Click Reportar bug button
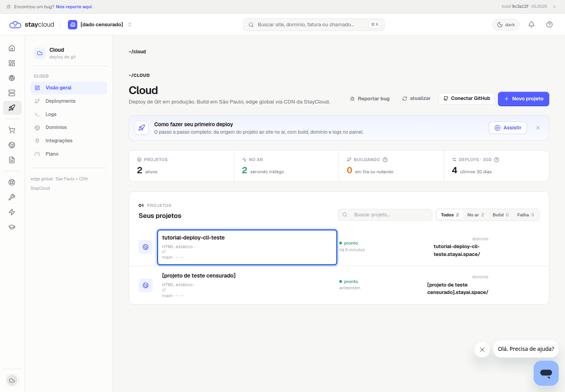Viewport: 565px width, 392px height. (x=370, y=99)
